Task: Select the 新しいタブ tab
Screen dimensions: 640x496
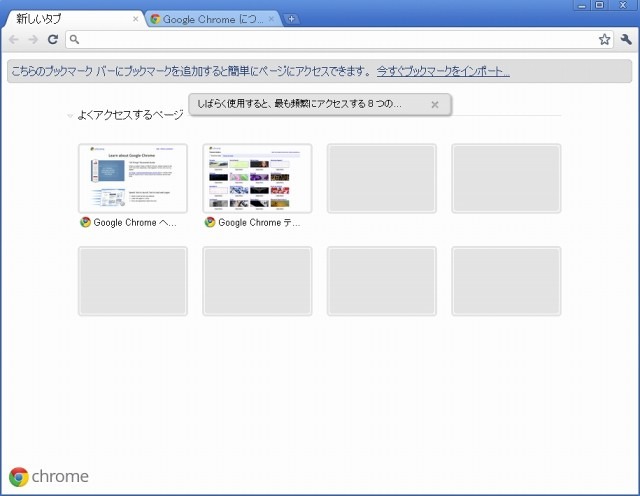Action: pyautogui.click(x=73, y=19)
